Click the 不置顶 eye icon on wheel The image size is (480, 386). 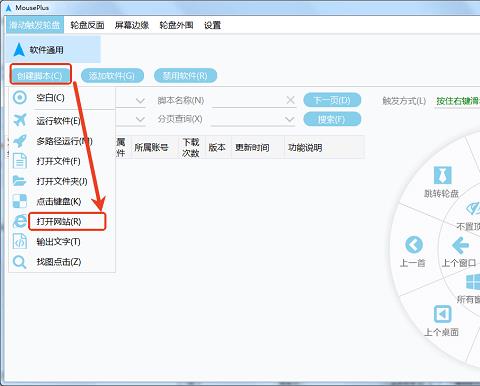(x=473, y=209)
